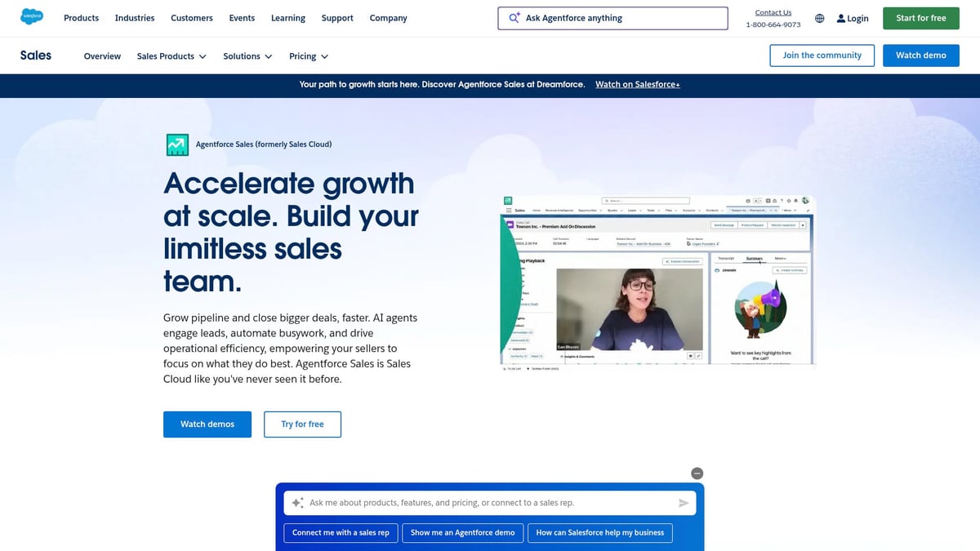Click the Login person icon
980x551 pixels.
[840, 18]
